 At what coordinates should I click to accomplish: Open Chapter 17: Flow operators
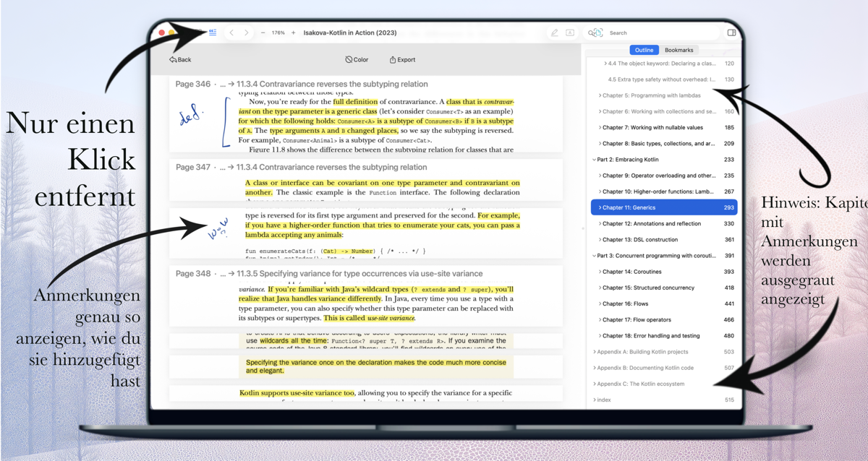(x=664, y=319)
